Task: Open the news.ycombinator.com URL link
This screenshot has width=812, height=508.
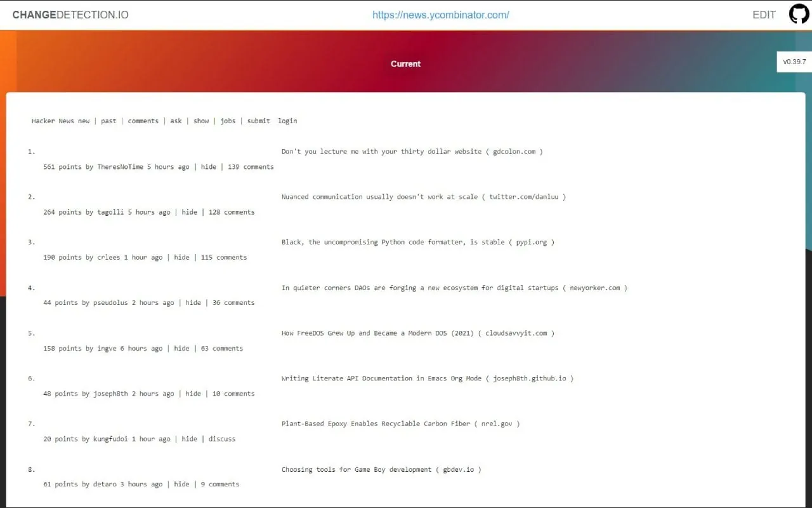Action: pos(440,15)
